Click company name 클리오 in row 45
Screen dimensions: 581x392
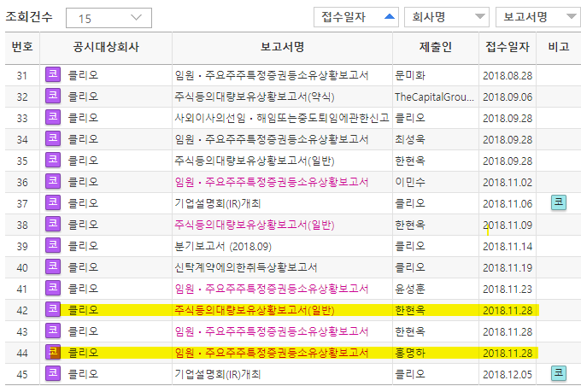83,374
